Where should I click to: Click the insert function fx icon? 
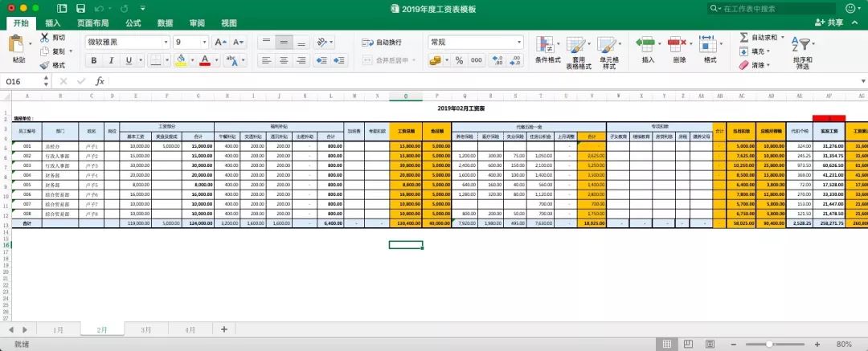pyautogui.click(x=100, y=81)
